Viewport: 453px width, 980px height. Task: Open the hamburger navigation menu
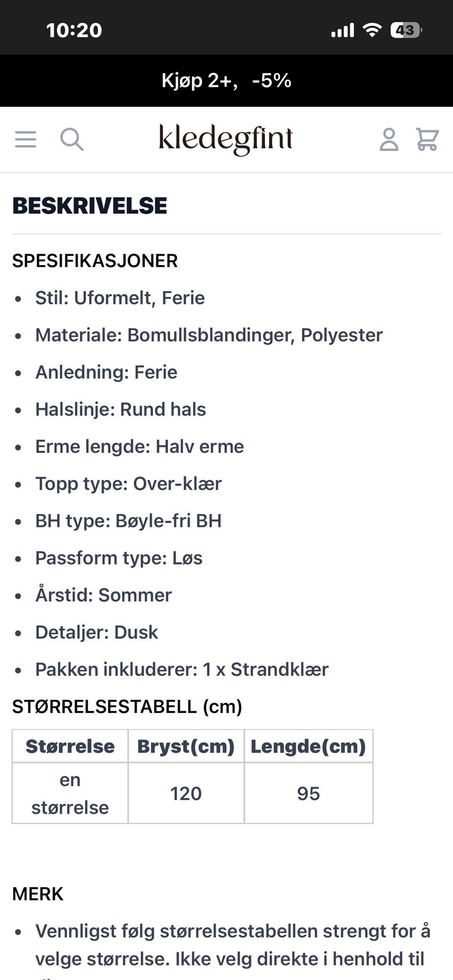tap(25, 139)
